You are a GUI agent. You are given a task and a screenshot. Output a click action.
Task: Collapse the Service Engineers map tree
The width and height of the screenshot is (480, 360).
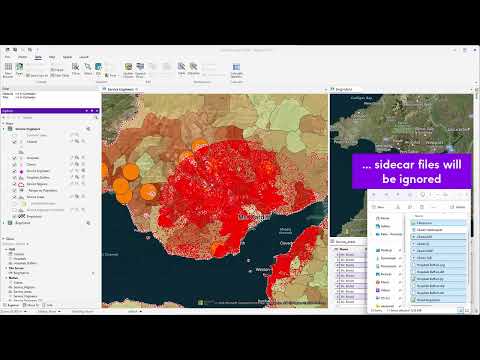4,129
